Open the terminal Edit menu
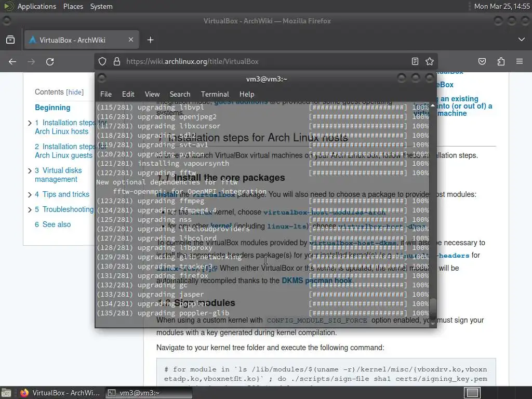 pyautogui.click(x=128, y=94)
